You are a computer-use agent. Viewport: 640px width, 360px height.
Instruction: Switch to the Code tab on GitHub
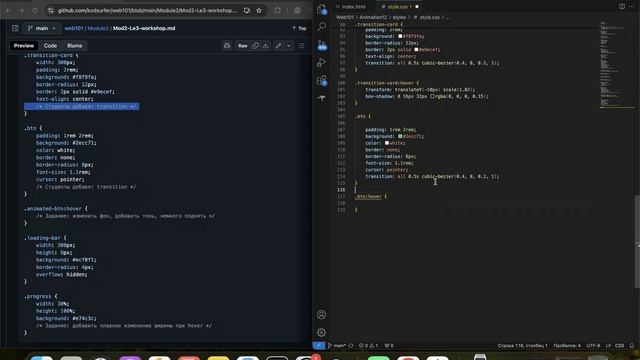tap(50, 46)
